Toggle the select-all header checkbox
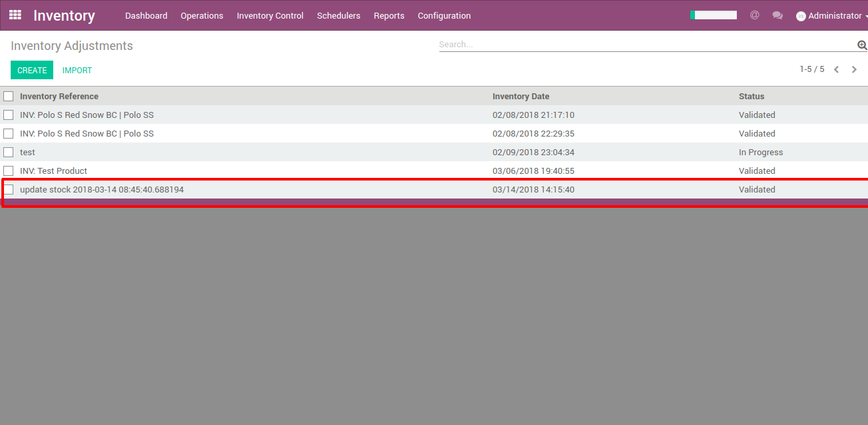 (9, 97)
